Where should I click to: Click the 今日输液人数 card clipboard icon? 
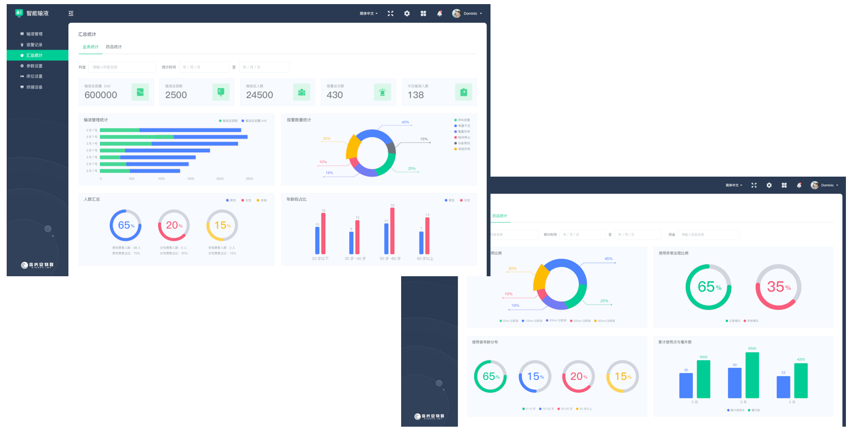(464, 92)
